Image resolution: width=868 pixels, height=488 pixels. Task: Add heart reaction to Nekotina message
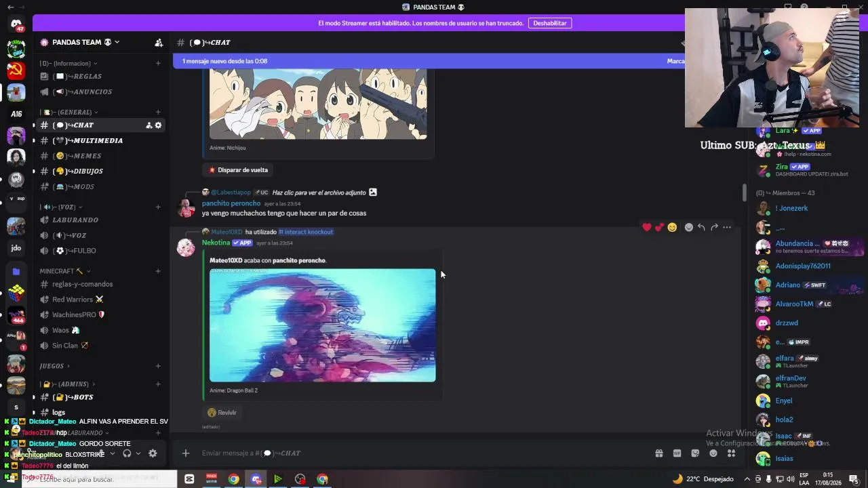click(x=647, y=227)
